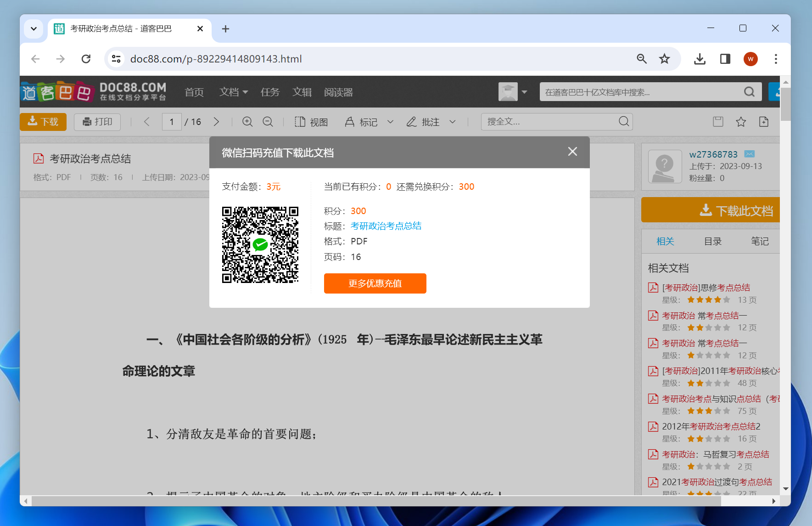Click the 打印 print button
Image resolution: width=812 pixels, height=526 pixels.
pos(97,122)
